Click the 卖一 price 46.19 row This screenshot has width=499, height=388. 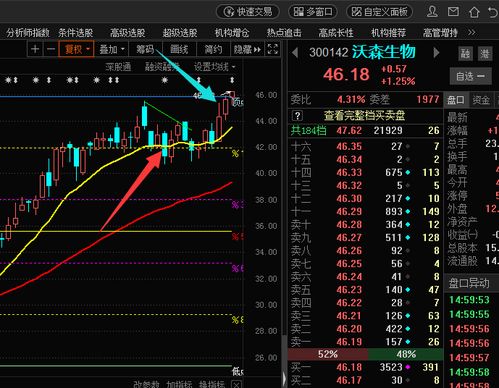tap(365, 342)
